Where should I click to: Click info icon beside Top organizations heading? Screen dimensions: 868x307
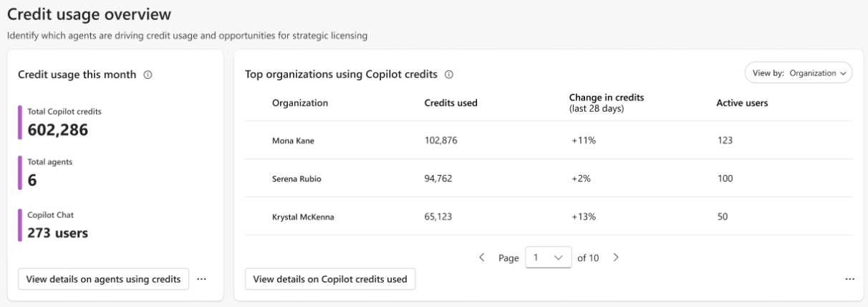pyautogui.click(x=449, y=74)
